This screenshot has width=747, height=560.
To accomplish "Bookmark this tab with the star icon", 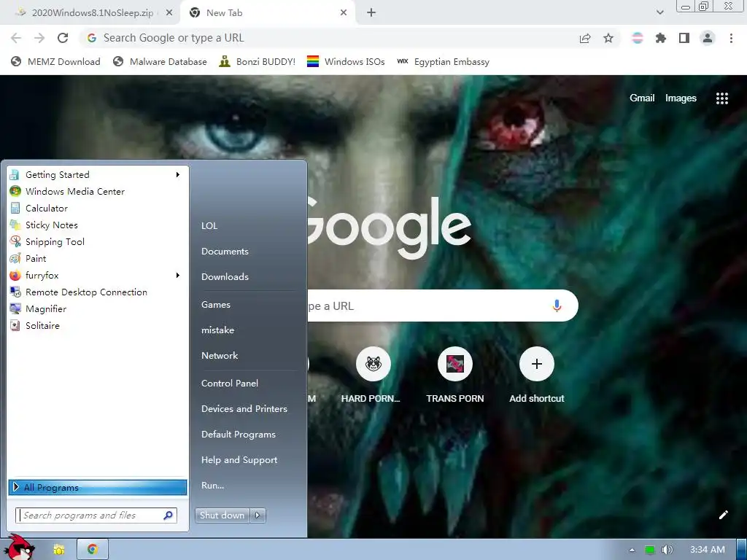I will tap(608, 38).
